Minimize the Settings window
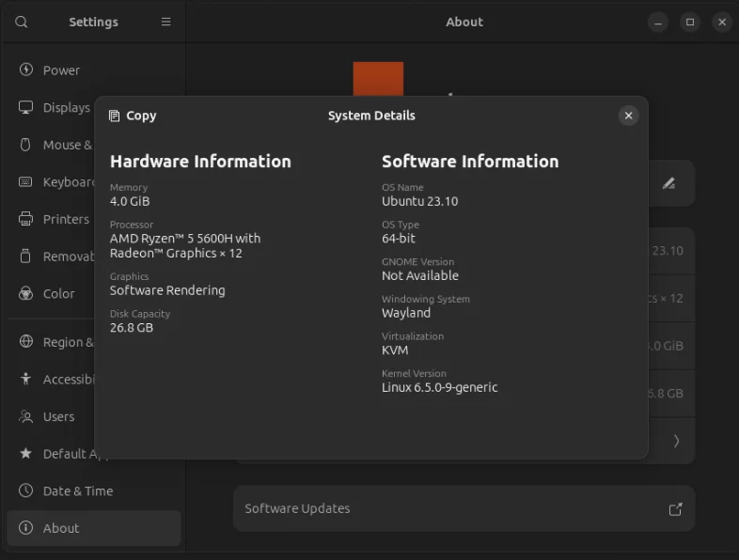Image resolution: width=739 pixels, height=560 pixels. click(x=658, y=23)
